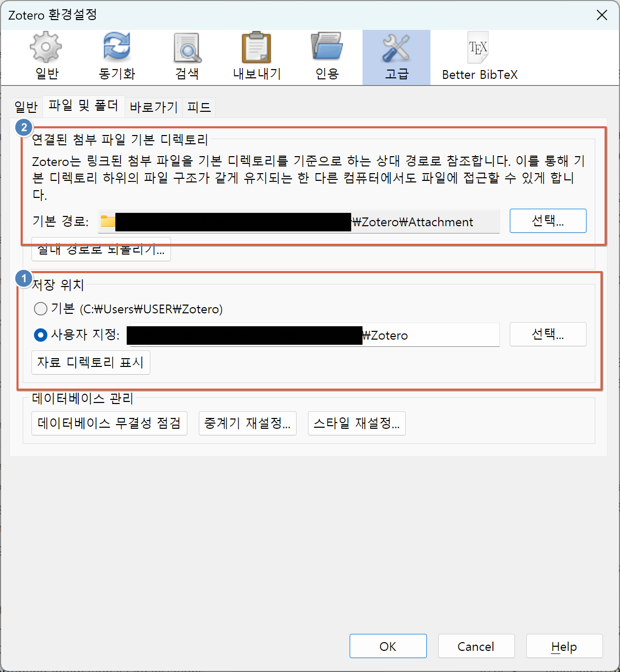The image size is (620, 672).
Task: Click the folder icon in 기본 경로
Action: 108,222
